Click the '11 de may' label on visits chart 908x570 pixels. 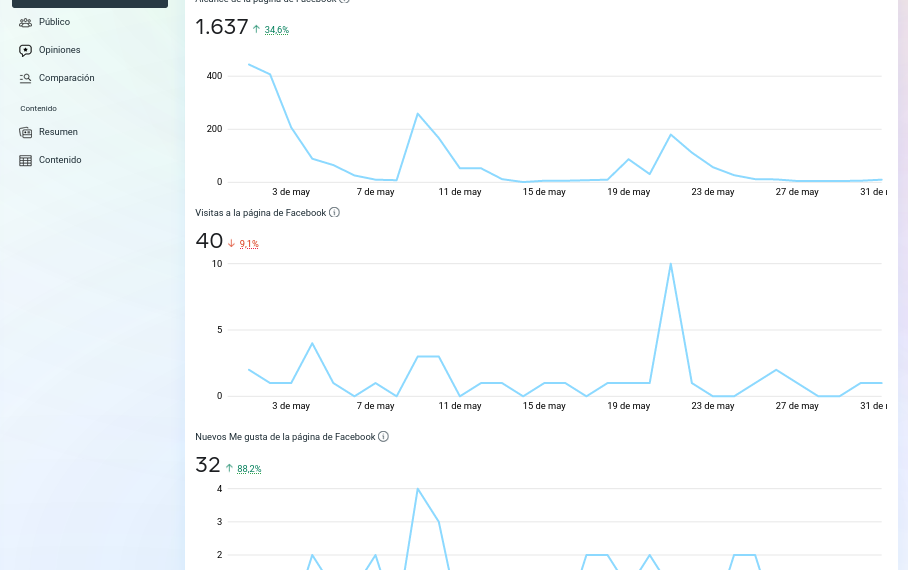(460, 406)
